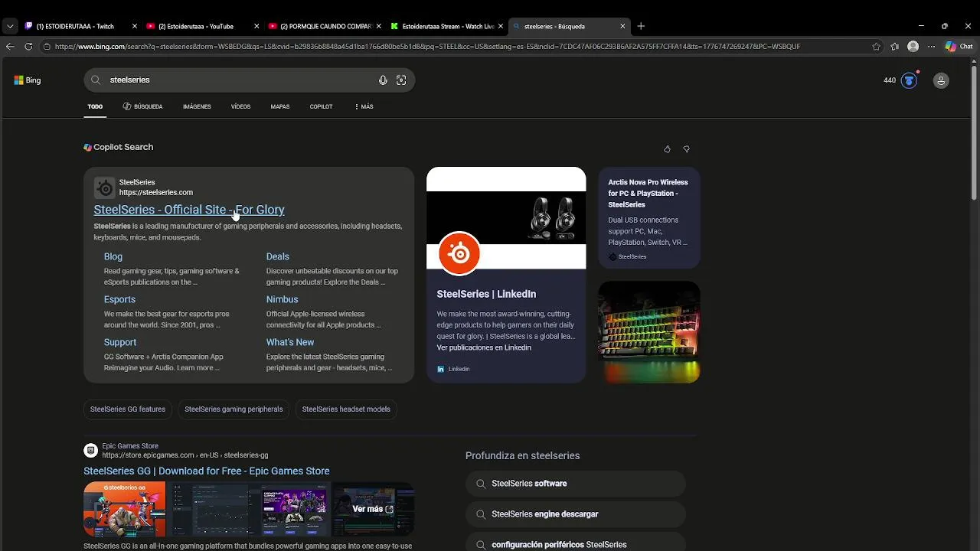Open new tab with plus button
Viewport: 980px width, 551px height.
pyautogui.click(x=641, y=26)
